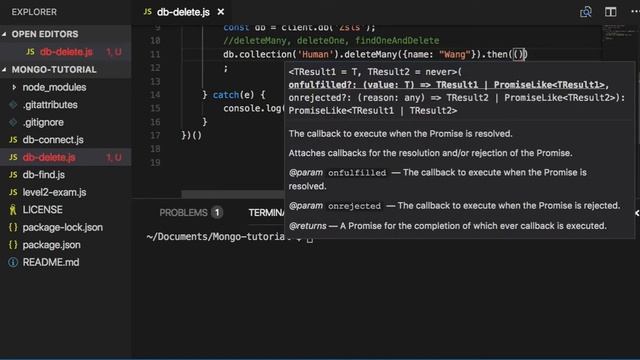Click the terminal prompt path ~/Documents/Mongo-tutorial

pyautogui.click(x=219, y=237)
